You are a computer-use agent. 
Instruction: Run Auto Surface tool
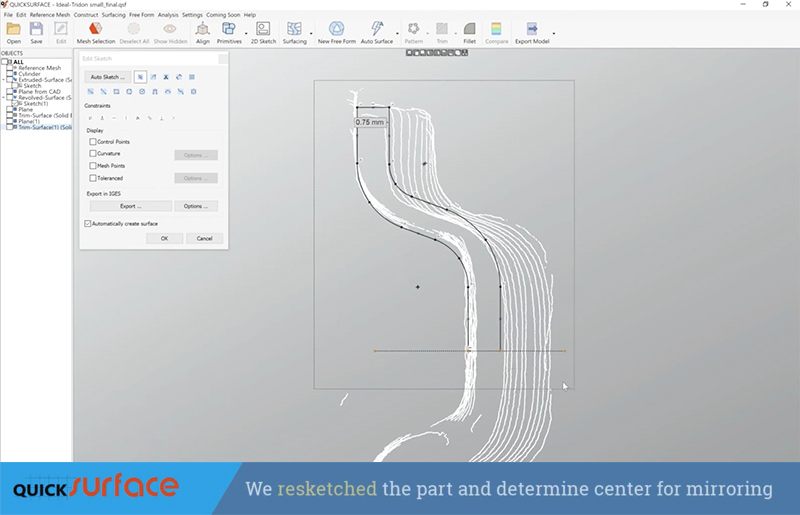coord(376,32)
